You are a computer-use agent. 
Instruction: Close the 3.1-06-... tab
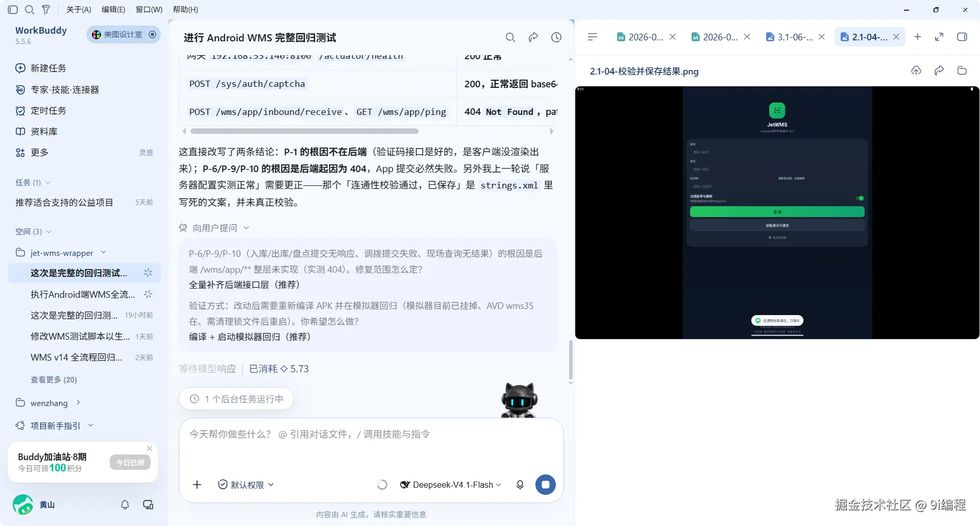822,37
